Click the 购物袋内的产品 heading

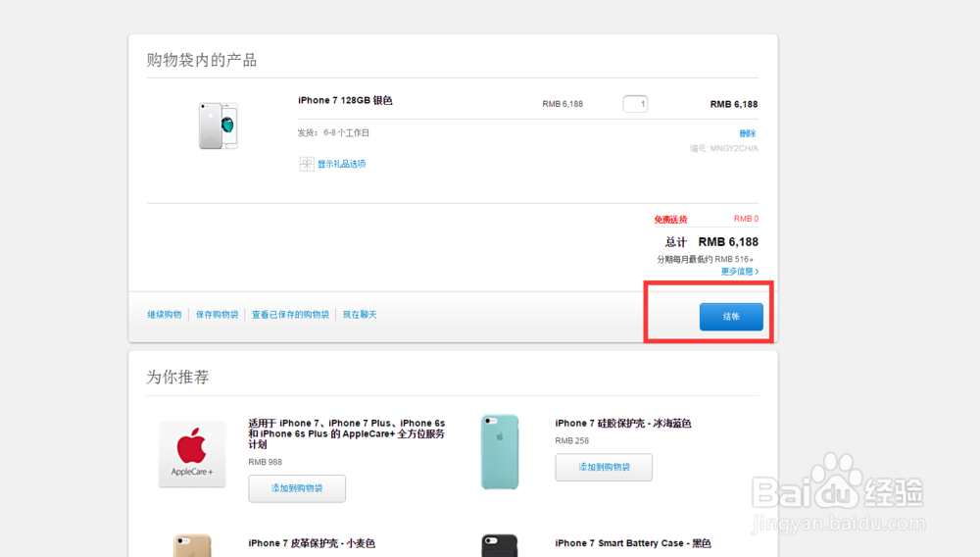point(202,60)
